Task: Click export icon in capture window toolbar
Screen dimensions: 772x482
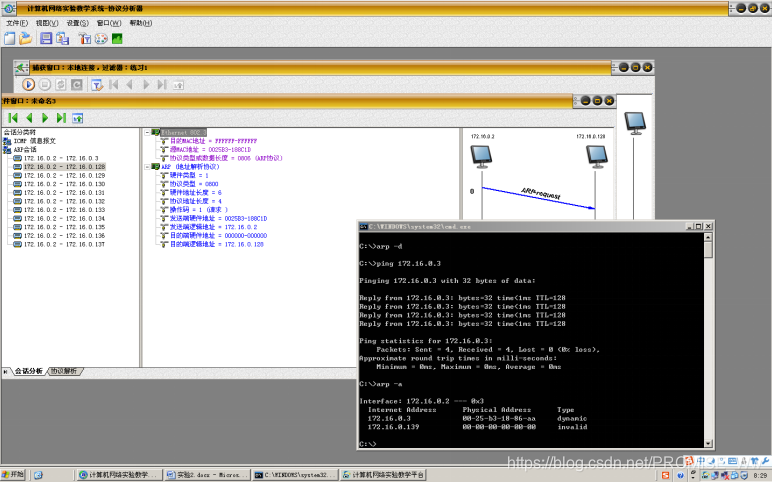Action: (x=178, y=85)
